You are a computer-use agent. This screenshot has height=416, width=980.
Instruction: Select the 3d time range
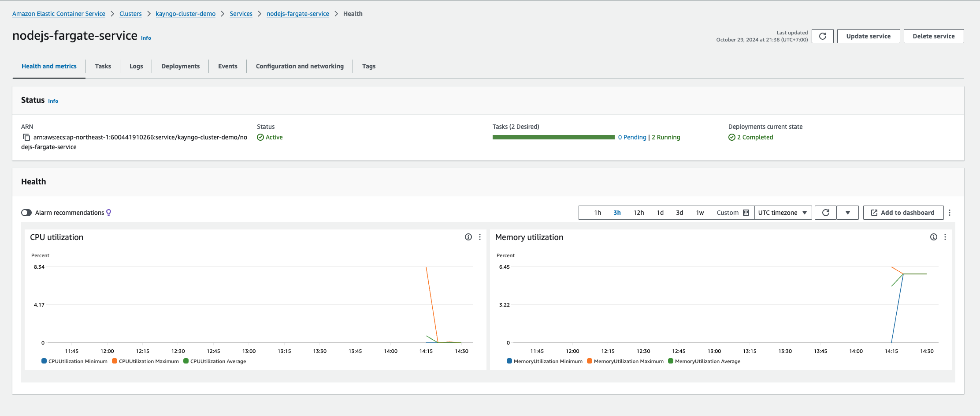click(x=679, y=213)
